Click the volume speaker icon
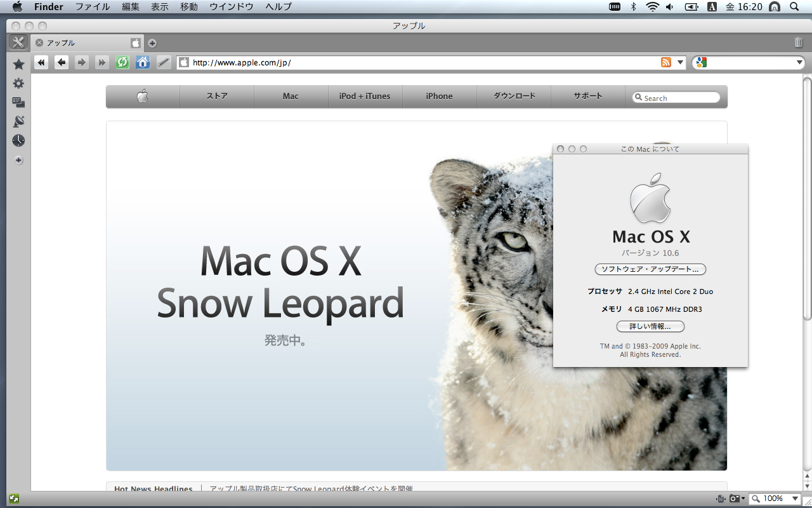812x508 pixels. tap(671, 7)
